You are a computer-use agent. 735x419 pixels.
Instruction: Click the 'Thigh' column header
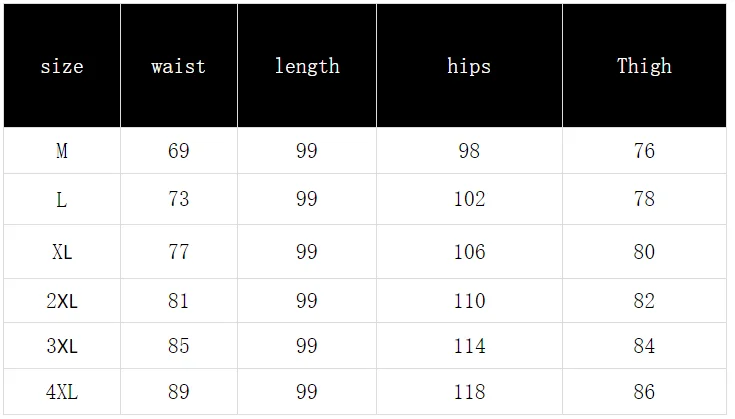coord(644,67)
